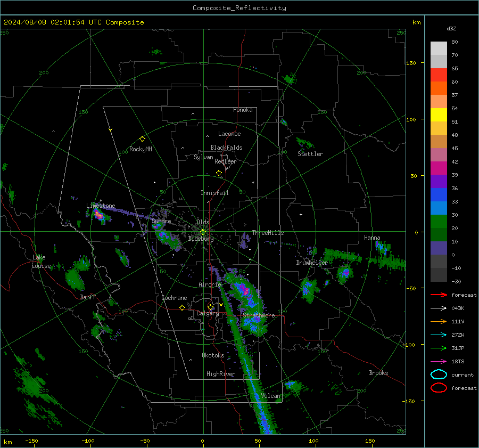Click the Lacombe town label

click(229, 134)
